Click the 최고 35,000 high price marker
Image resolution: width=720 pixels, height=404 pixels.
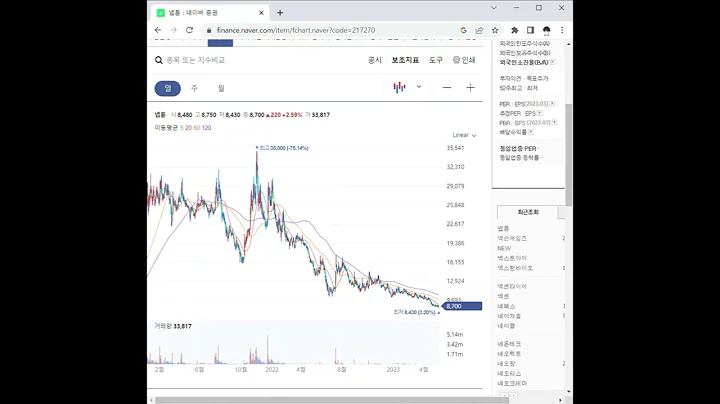283,148
